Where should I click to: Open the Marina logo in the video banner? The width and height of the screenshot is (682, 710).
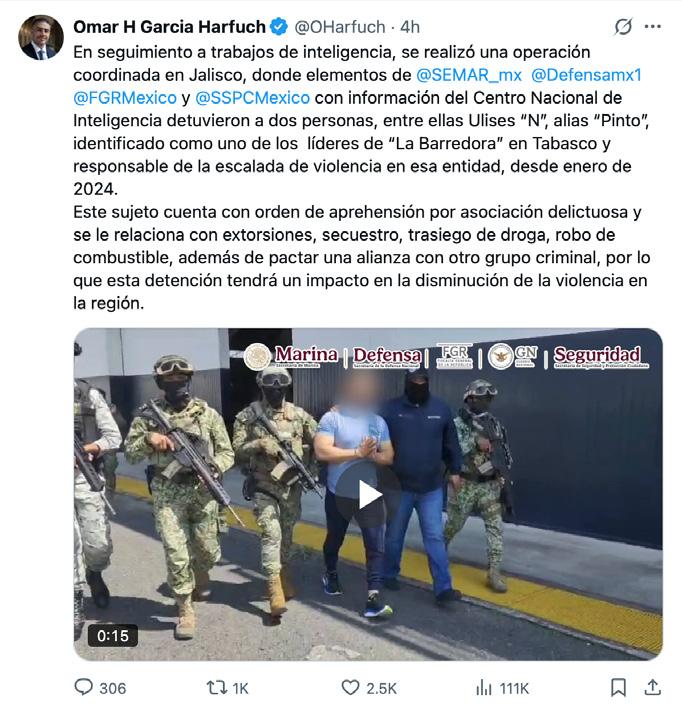(x=291, y=355)
